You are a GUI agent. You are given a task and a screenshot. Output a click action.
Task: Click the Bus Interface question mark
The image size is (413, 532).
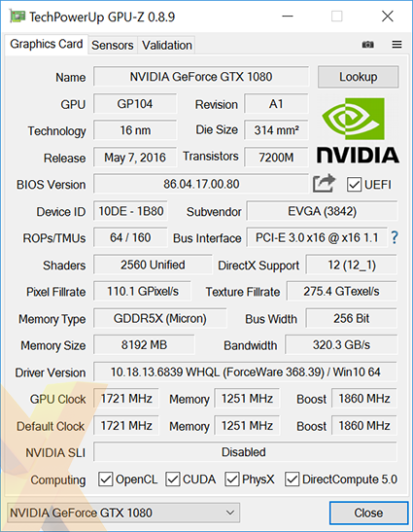click(x=394, y=237)
